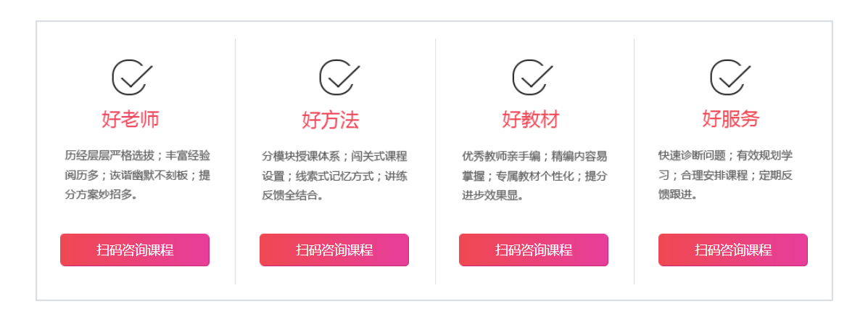Image resolution: width=868 pixels, height=312 pixels.
Task: Tap 扫码咨询课程 button under 好服务
Action: 733,250
